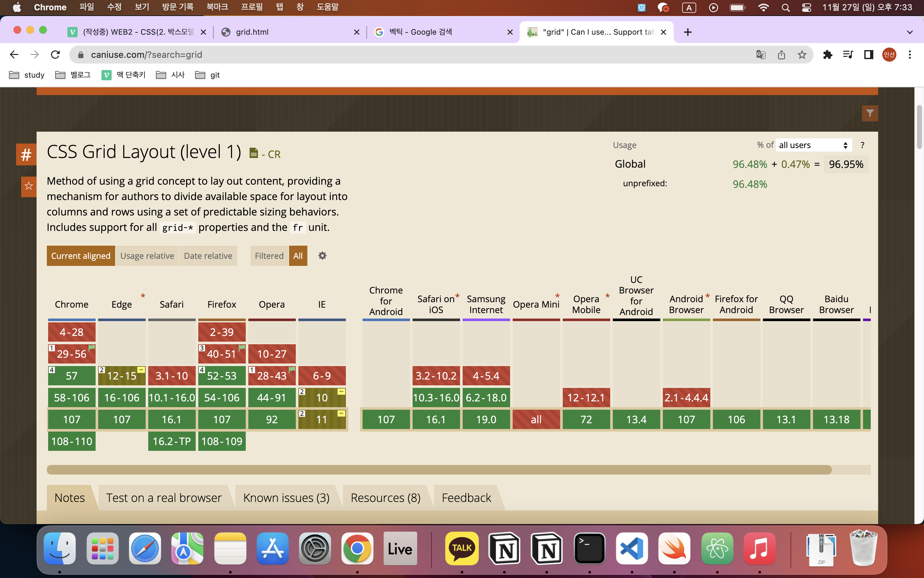
Task: Open the 맥 단축키 bookmark
Action: 123,75
